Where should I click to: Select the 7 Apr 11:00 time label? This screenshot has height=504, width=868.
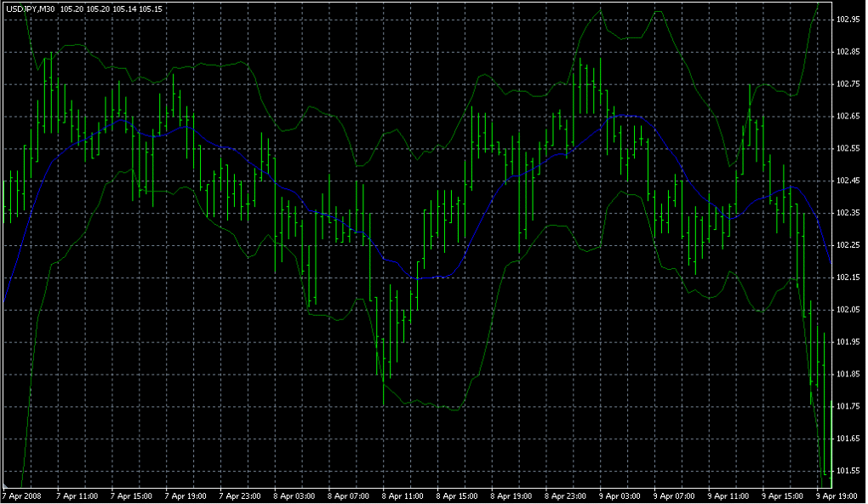click(77, 495)
